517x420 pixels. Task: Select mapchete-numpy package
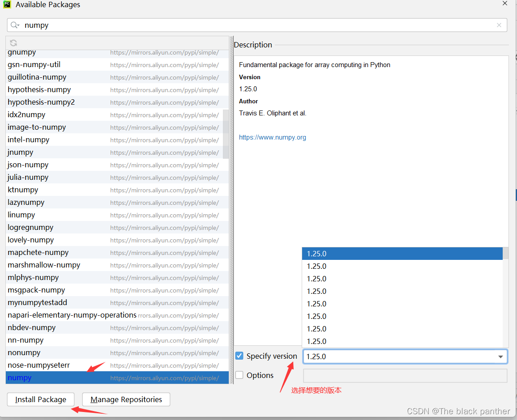[117, 252]
